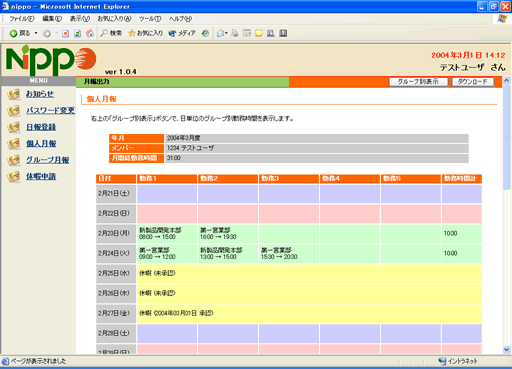Click the icon beside 日報登録

[14, 127]
